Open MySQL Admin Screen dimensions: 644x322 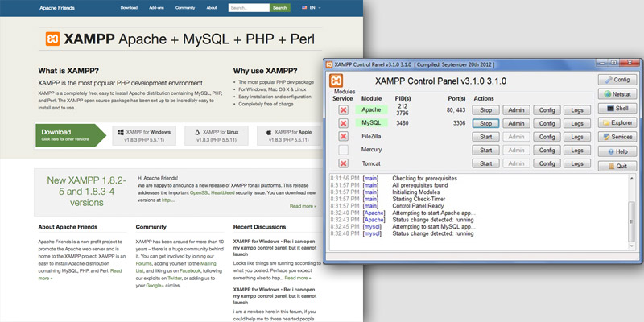516,123
